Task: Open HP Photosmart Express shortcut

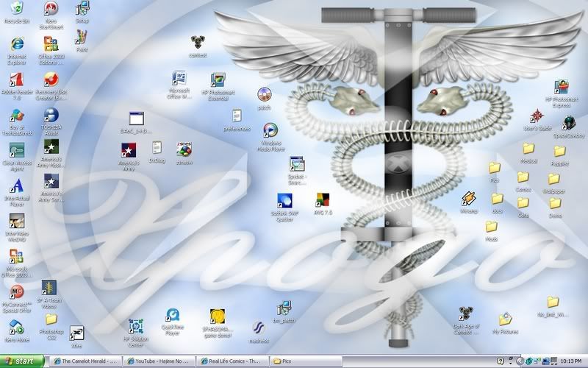Action: [x=562, y=87]
